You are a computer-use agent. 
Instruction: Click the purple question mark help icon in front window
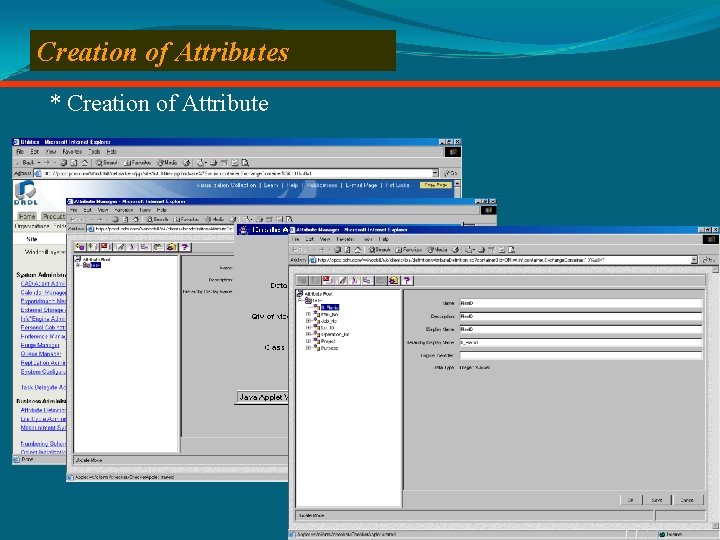pyautogui.click(x=407, y=280)
